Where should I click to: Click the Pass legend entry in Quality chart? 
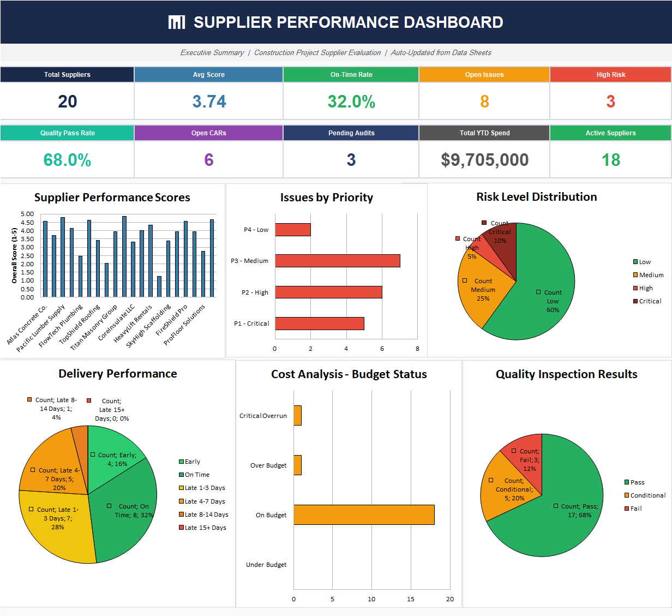pos(634,482)
